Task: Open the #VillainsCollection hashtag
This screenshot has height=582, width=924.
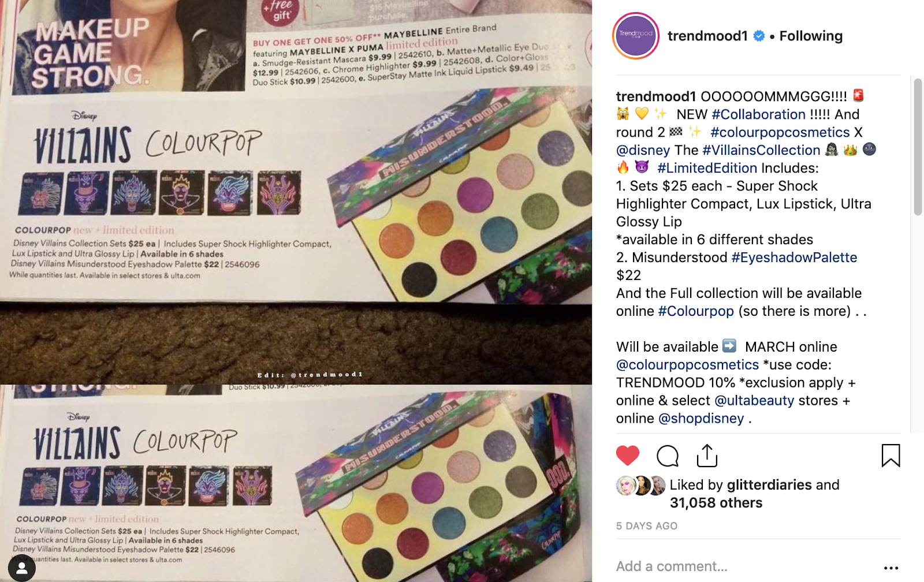Action: click(761, 150)
